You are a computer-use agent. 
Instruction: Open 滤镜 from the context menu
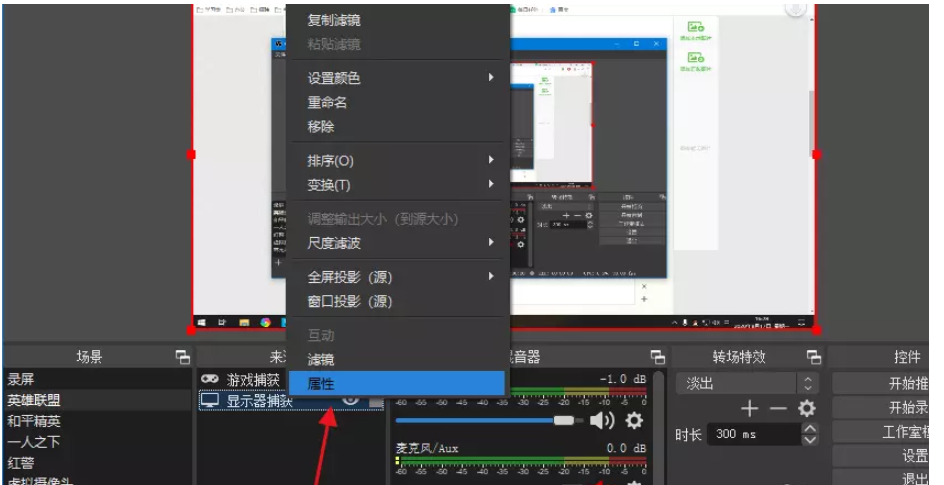coord(397,360)
